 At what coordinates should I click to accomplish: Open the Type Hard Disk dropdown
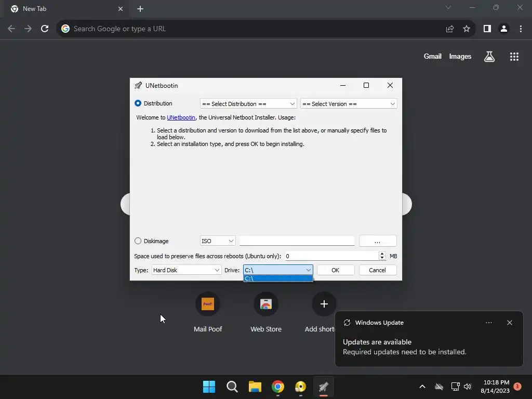pyautogui.click(x=187, y=270)
